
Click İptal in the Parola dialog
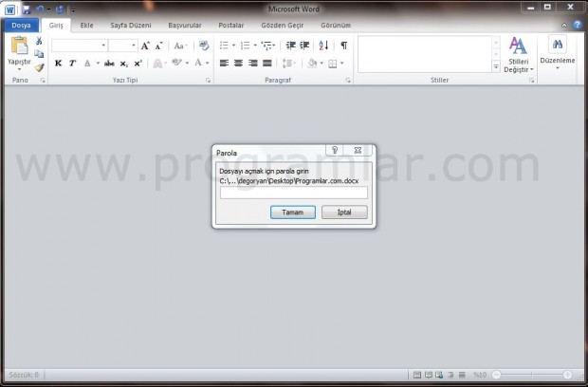tap(344, 212)
